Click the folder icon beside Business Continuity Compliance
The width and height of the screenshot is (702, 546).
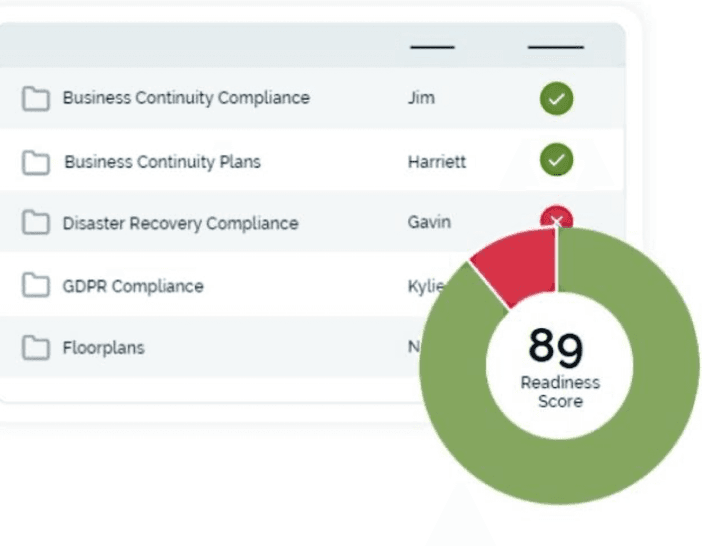point(37,99)
